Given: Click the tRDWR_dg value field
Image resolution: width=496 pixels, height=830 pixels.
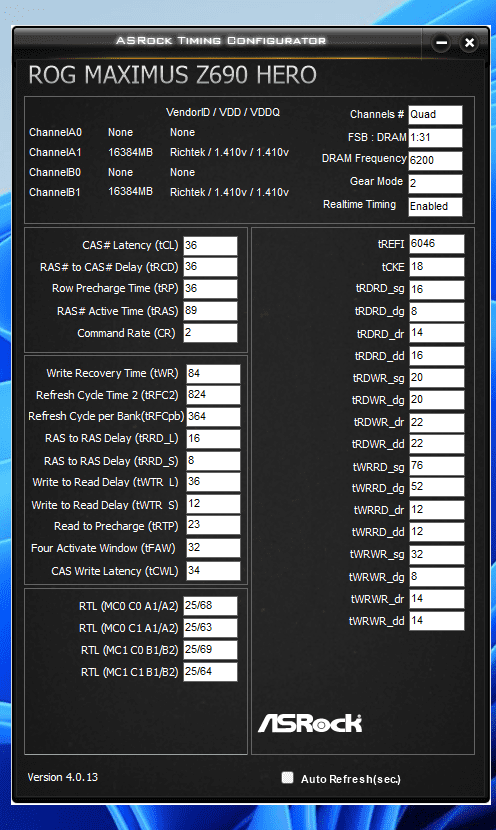Looking at the screenshot, I should click(437, 400).
